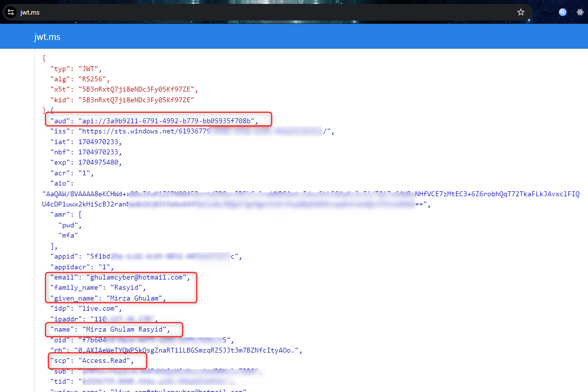Image resolution: width=588 pixels, height=392 pixels.
Task: Click the "exp" timestamp 1704975480
Action: [x=100, y=162]
